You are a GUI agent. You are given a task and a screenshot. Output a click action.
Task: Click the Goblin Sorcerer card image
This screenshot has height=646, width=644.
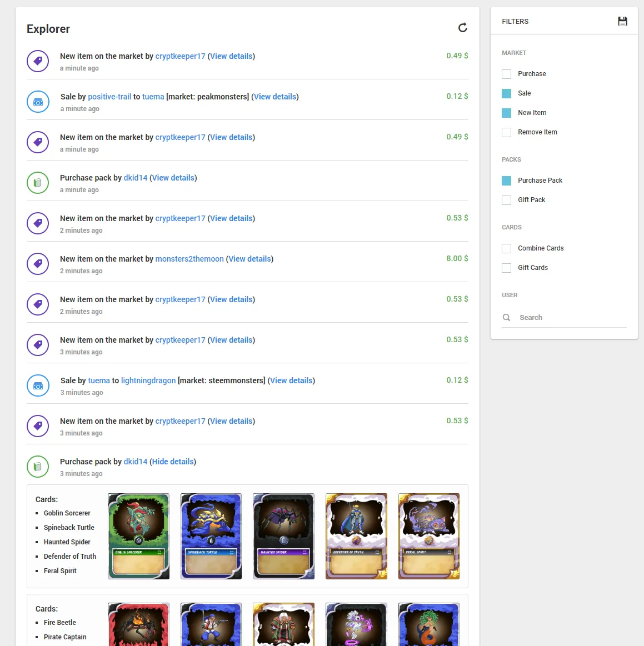pyautogui.click(x=138, y=536)
